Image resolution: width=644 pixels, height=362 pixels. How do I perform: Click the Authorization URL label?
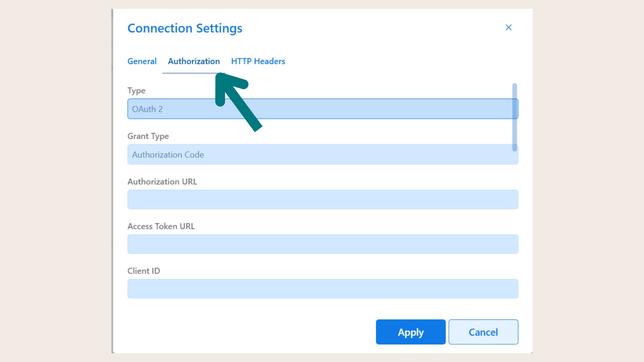click(162, 182)
